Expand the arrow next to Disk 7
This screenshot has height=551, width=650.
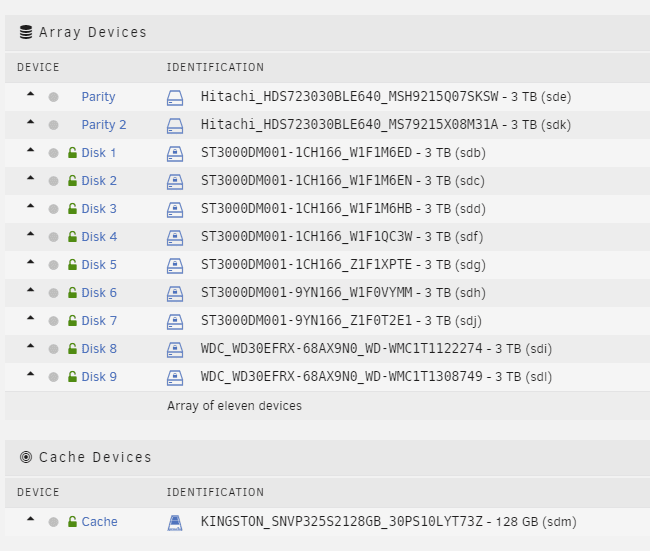30,318
